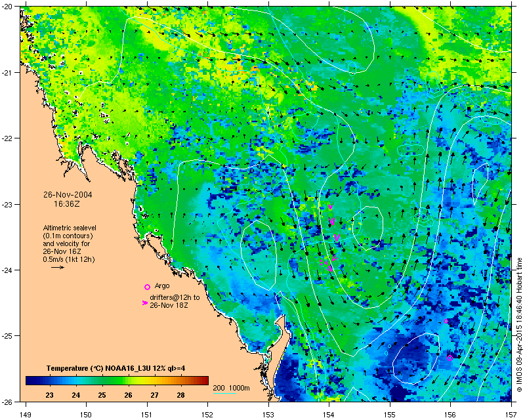Click the latitude axis label "-25"
The image size is (525, 420).
point(8,336)
